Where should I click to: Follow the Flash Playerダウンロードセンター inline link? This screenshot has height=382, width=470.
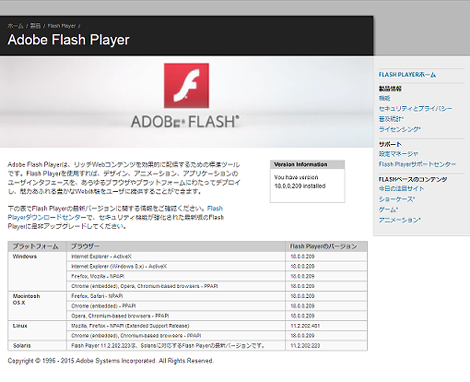tap(47, 217)
